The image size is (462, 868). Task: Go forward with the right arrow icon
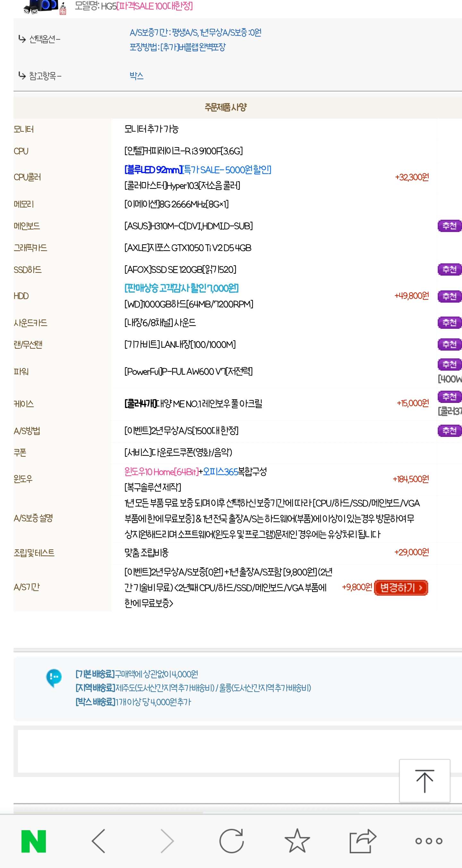(x=167, y=841)
